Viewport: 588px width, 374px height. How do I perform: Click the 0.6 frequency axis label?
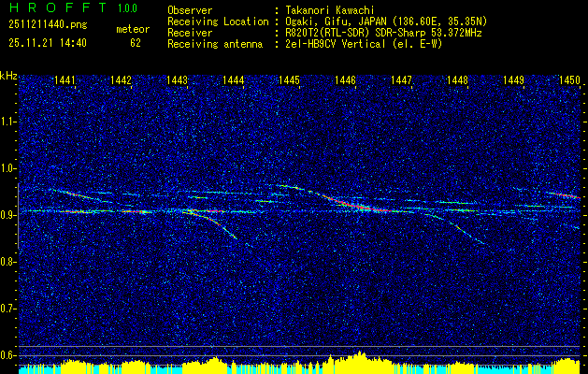(x=7, y=355)
